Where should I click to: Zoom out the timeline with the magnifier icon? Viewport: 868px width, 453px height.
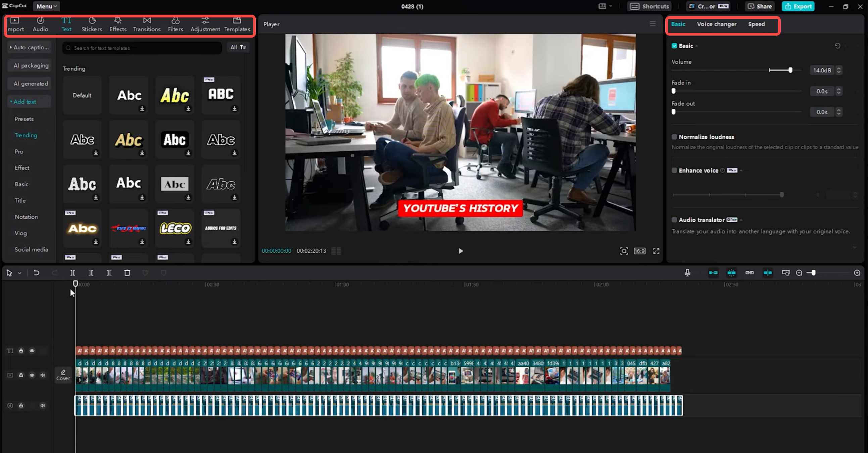799,273
